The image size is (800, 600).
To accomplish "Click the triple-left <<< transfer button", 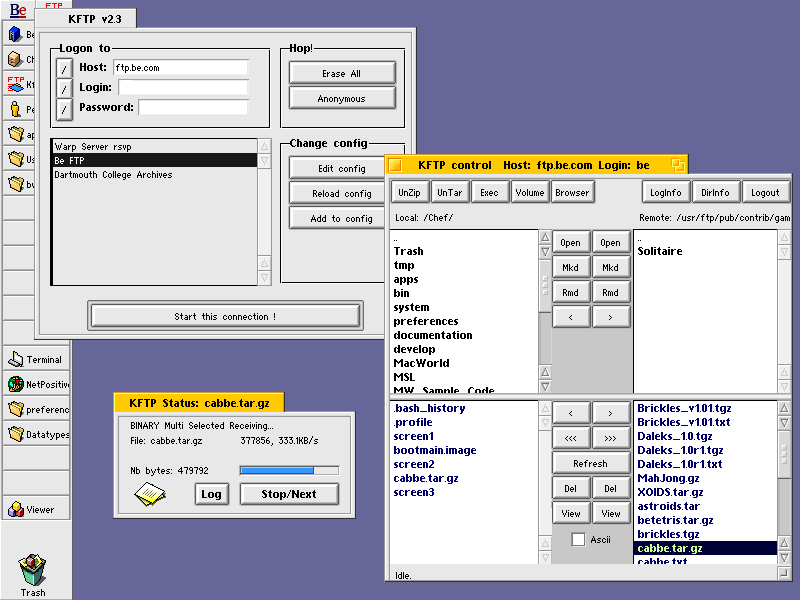I will coord(570,438).
